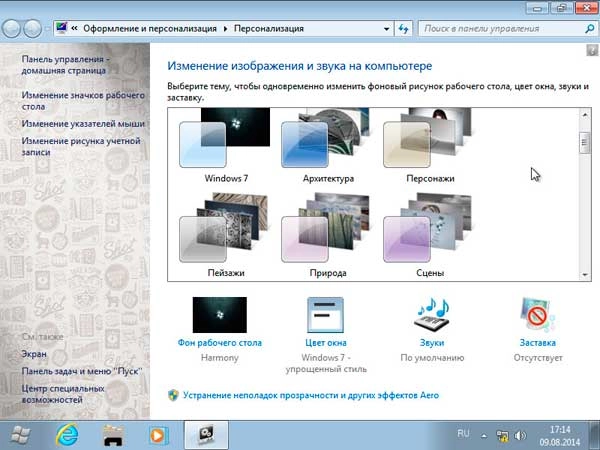
Task: Click the control panel icon in address bar
Action: 61,28
